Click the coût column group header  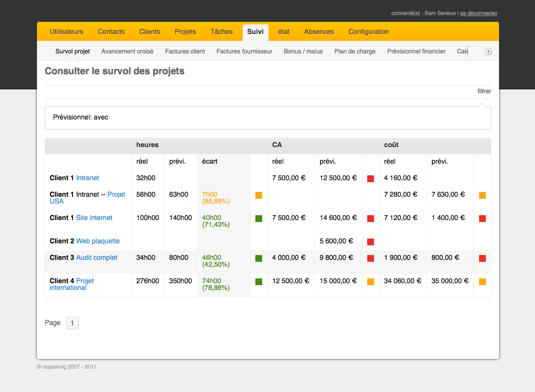(x=391, y=145)
